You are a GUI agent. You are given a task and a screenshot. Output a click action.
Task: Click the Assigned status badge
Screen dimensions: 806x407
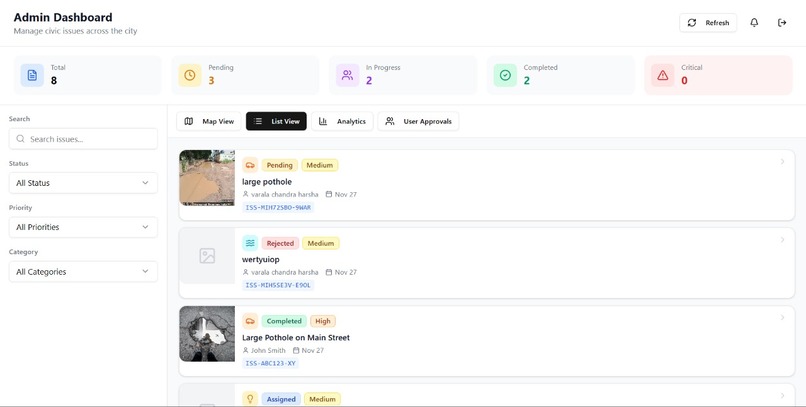tap(281, 399)
